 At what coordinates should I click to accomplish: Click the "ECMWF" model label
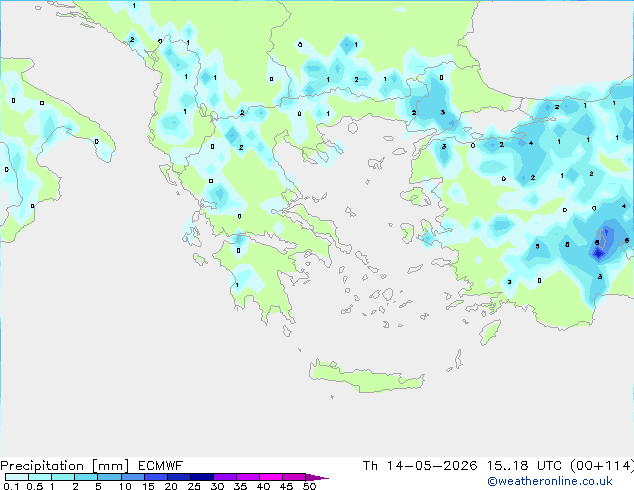[161, 466]
